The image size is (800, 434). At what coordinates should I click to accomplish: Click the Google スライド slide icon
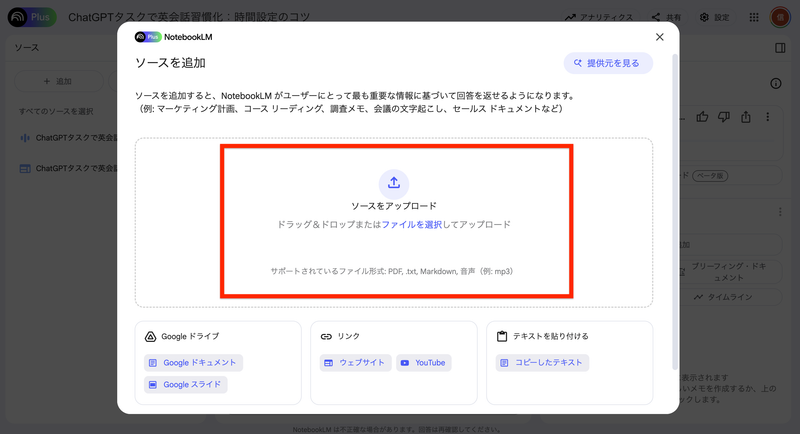153,385
